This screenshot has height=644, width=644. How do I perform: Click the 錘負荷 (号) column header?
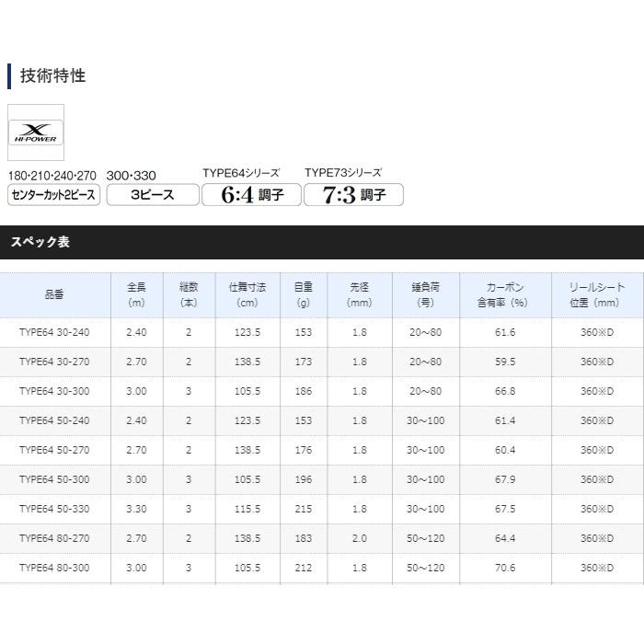(426, 294)
